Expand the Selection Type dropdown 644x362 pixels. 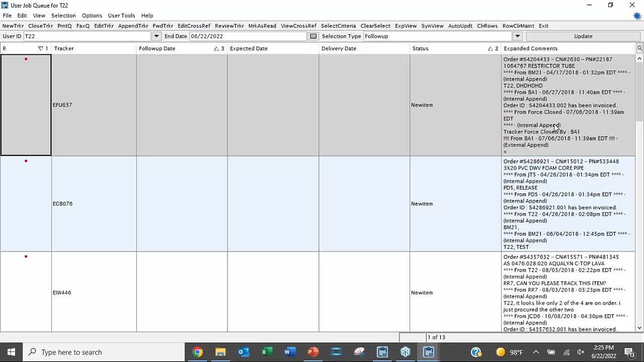(517, 36)
